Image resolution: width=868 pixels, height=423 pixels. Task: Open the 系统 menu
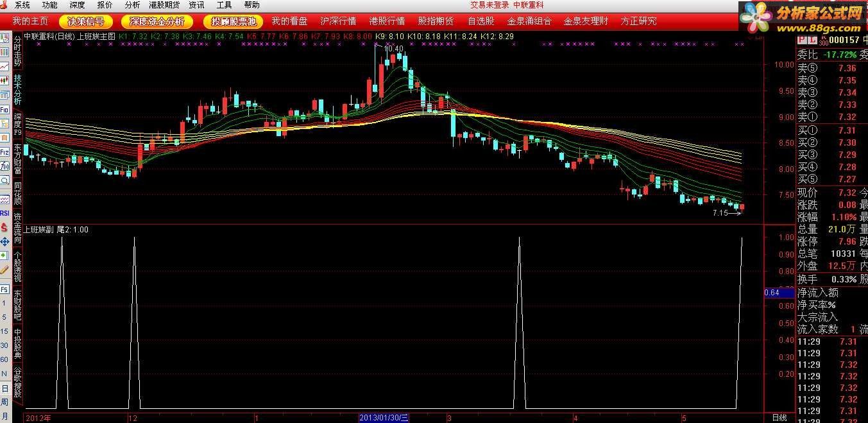(22, 4)
